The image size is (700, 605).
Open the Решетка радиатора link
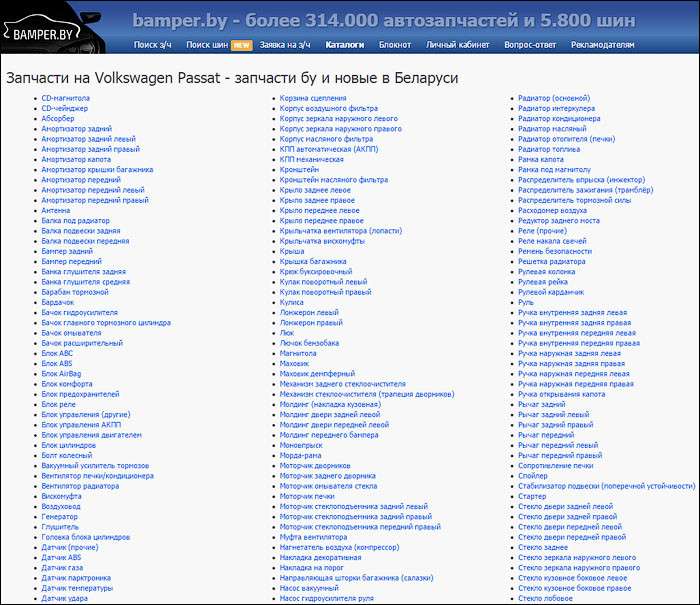pos(551,261)
